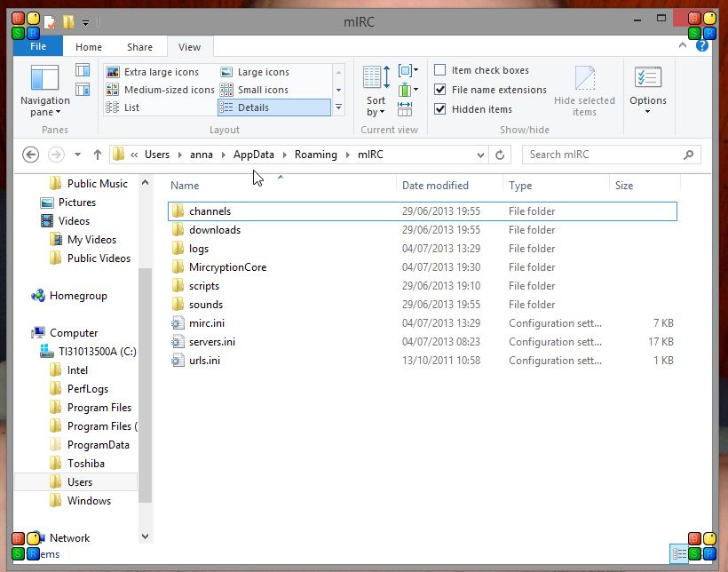
Task: Open Customize Quick Access Toolbar dropdown
Action: point(86,22)
